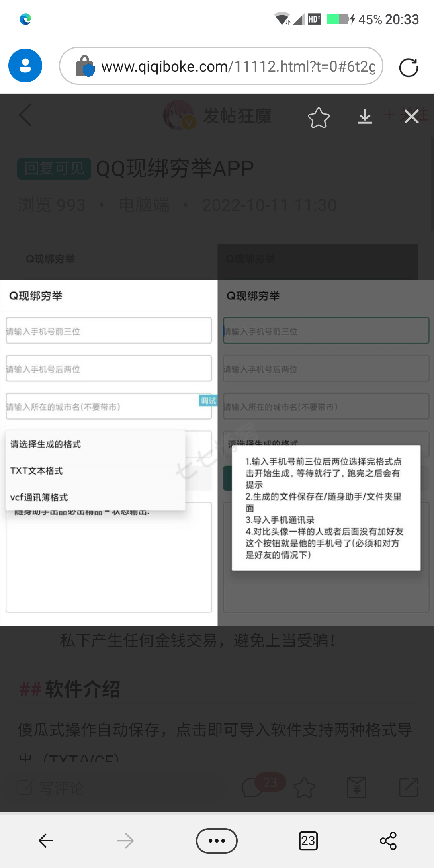
Task: Tap the browser share icon
Action: (388, 841)
